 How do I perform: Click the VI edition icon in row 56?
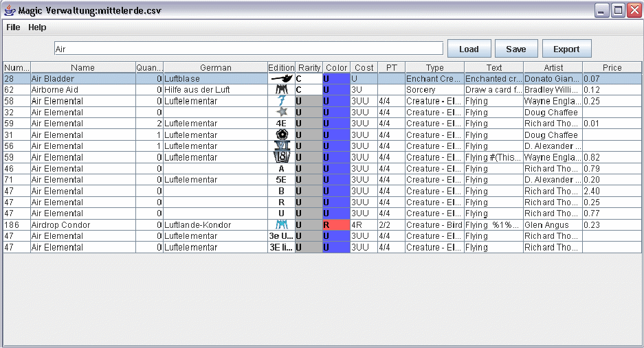coord(281,146)
